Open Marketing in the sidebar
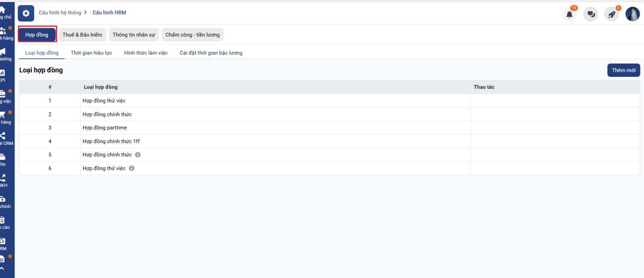This screenshot has width=644, height=278. click(x=4, y=54)
